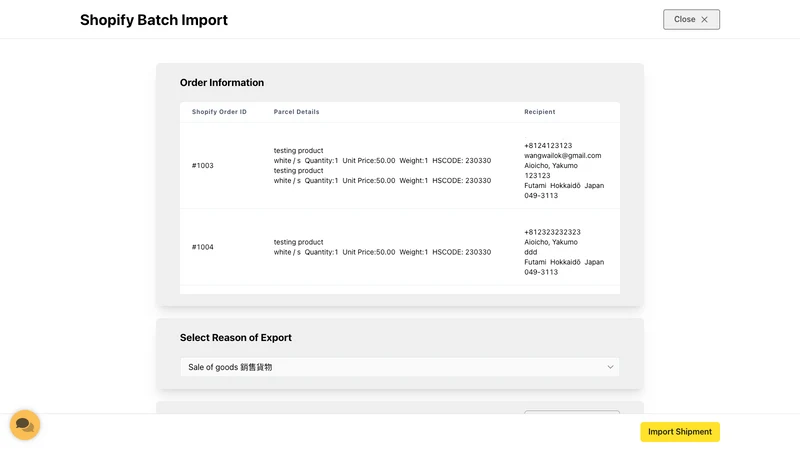The image size is (800, 450).
Task: Close the Shopify Batch Import dialog
Action: coord(691,19)
